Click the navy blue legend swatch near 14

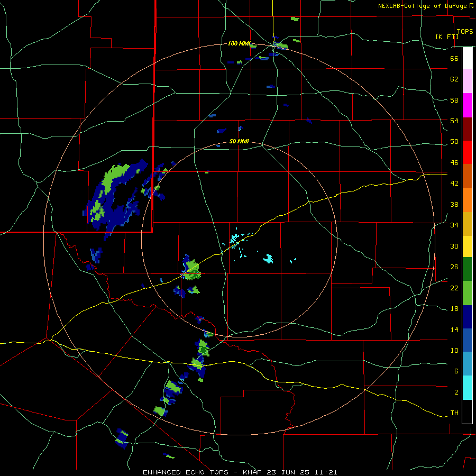pyautogui.click(x=467, y=317)
